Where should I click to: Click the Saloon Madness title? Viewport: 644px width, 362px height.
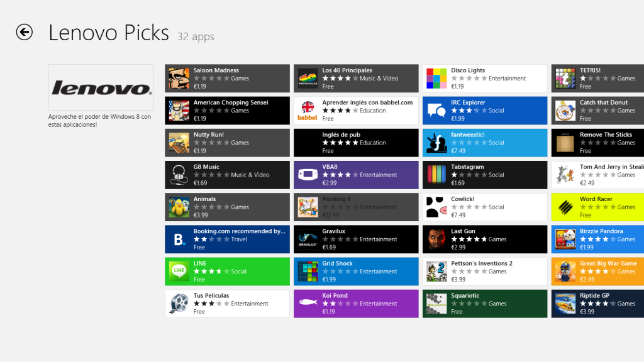coord(216,70)
